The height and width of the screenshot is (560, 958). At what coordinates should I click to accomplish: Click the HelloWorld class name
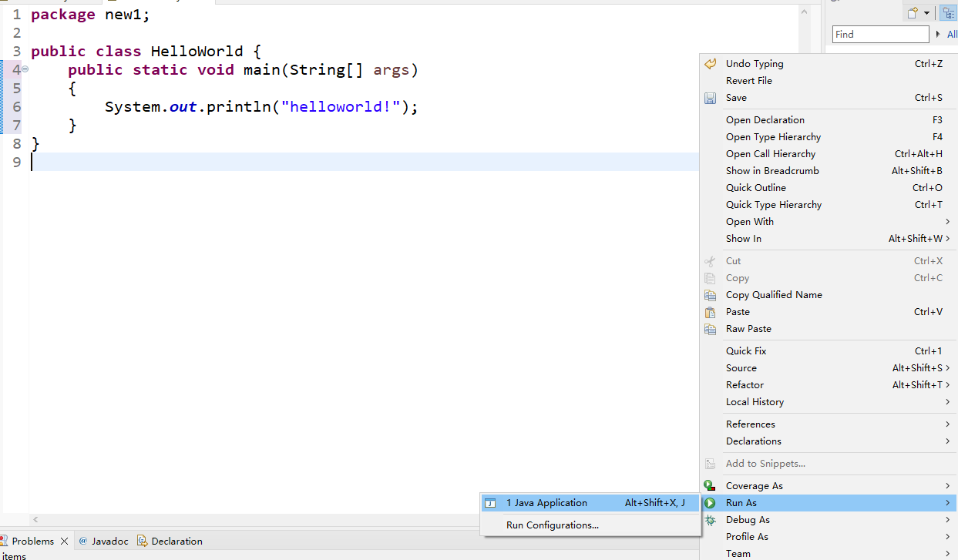197,52
